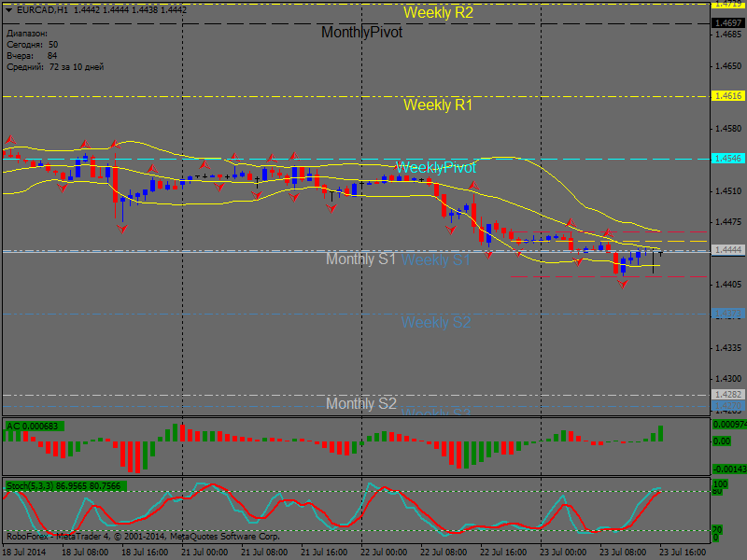This screenshot has width=747, height=560.
Task: Click the Monthly S2 support label
Action: tap(360, 404)
